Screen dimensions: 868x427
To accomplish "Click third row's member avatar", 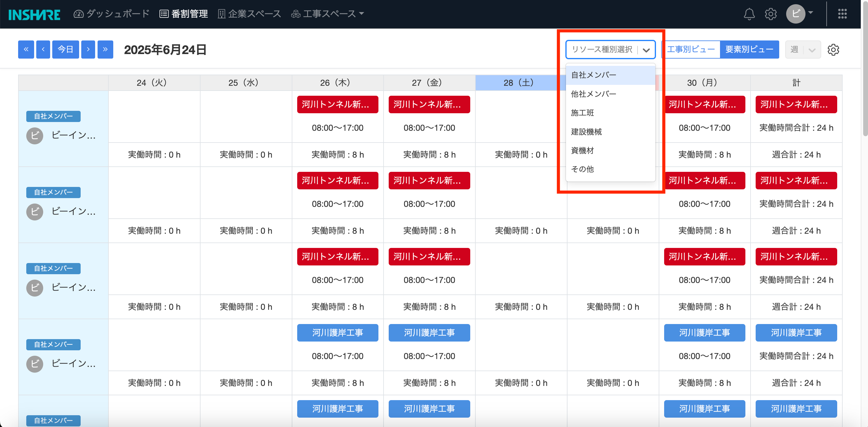I will pos(35,288).
